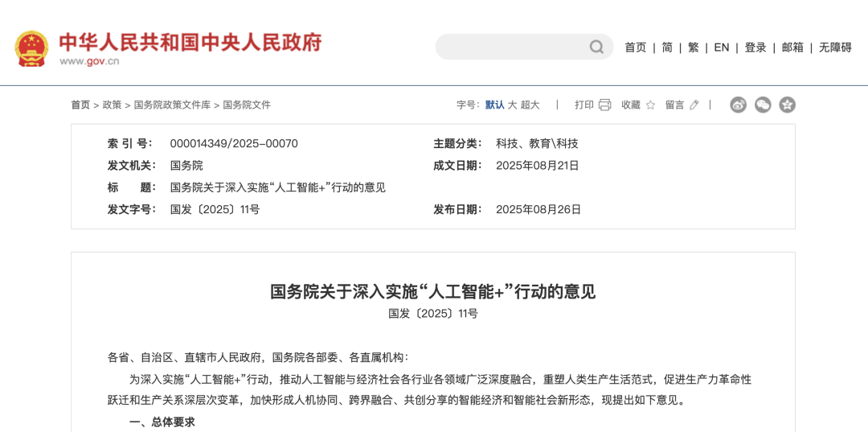This screenshot has width=868, height=432.
Task: Open the 邮箱 mailbox link
Action: (792, 47)
